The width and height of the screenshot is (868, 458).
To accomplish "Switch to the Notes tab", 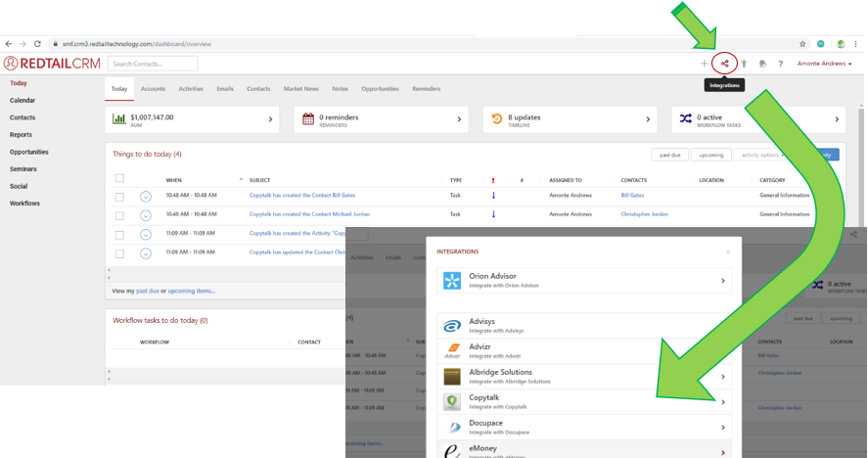I will pyautogui.click(x=340, y=89).
